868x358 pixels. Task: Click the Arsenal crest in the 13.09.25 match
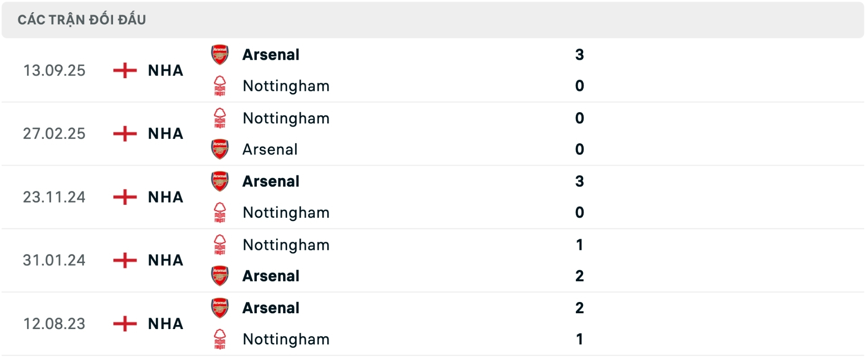pyautogui.click(x=220, y=54)
